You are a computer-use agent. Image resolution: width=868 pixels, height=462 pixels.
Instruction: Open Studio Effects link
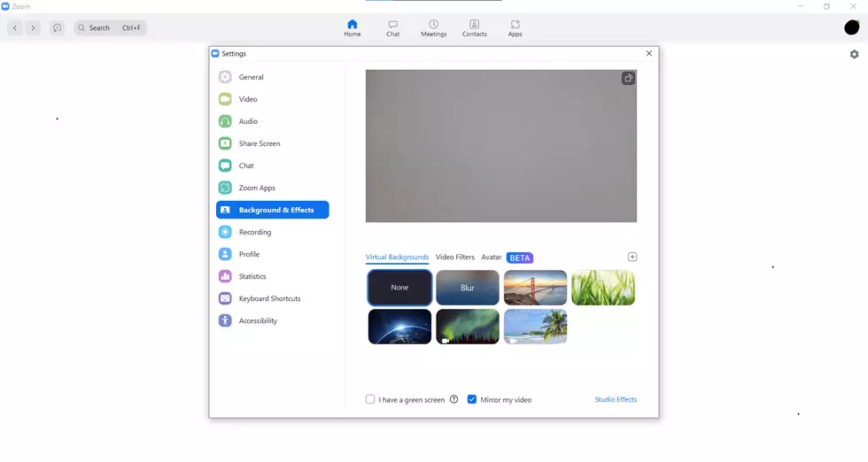pyautogui.click(x=616, y=399)
